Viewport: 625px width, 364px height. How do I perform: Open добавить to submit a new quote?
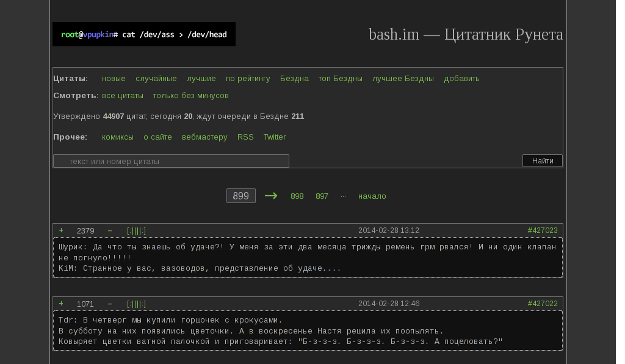[461, 78]
